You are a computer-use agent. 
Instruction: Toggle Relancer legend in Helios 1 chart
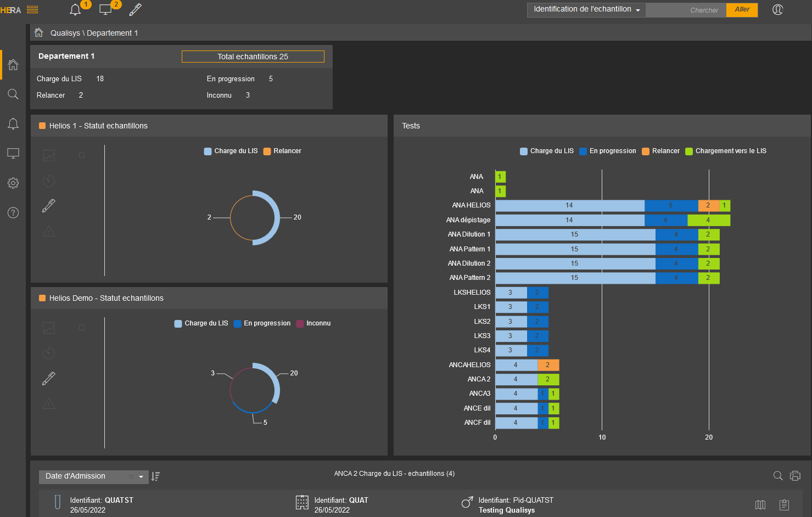282,151
